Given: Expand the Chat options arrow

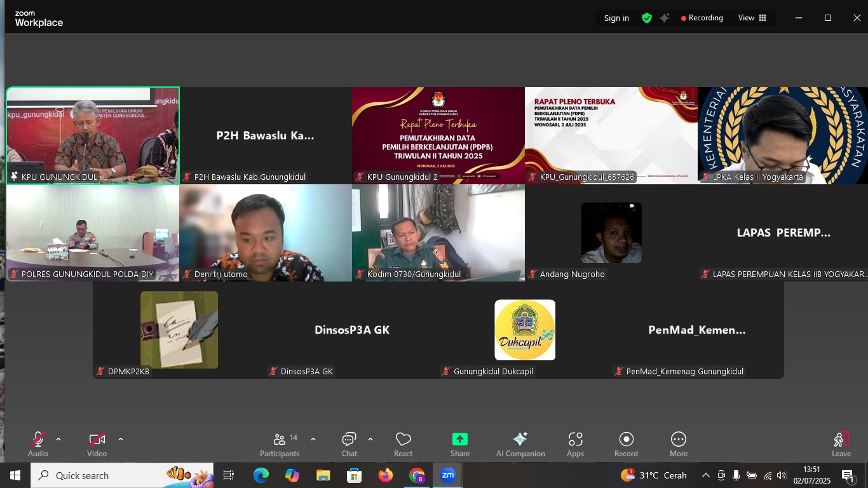Looking at the screenshot, I should (370, 439).
